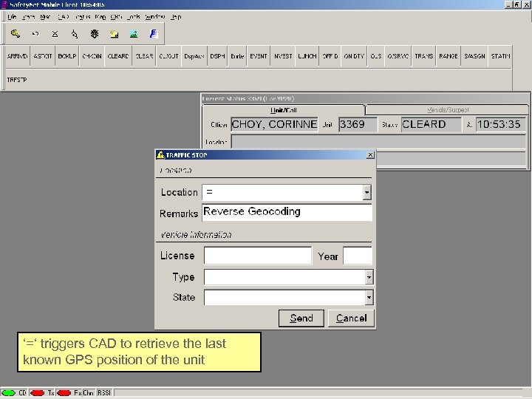The height and width of the screenshot is (399, 532).
Task: Click the CHKDIN status button
Action: [92, 56]
